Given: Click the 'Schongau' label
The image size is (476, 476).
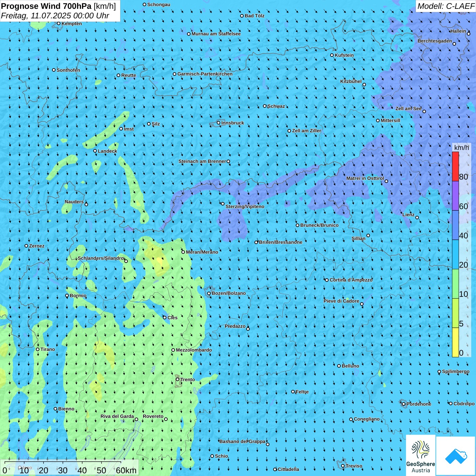Looking at the screenshot, I should tap(159, 4).
